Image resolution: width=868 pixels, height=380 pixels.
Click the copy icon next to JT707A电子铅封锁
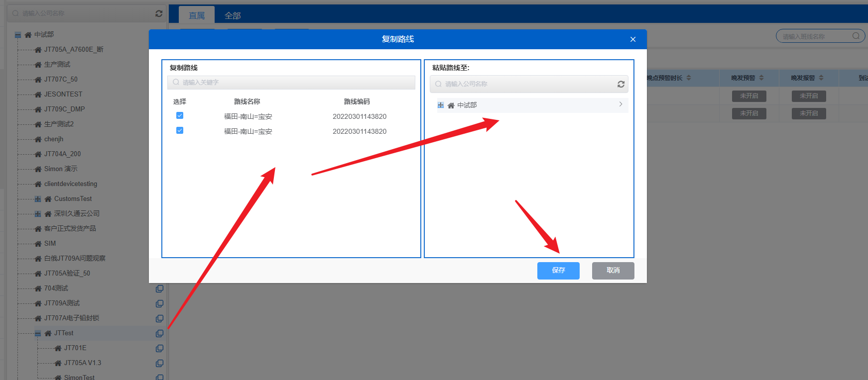159,318
